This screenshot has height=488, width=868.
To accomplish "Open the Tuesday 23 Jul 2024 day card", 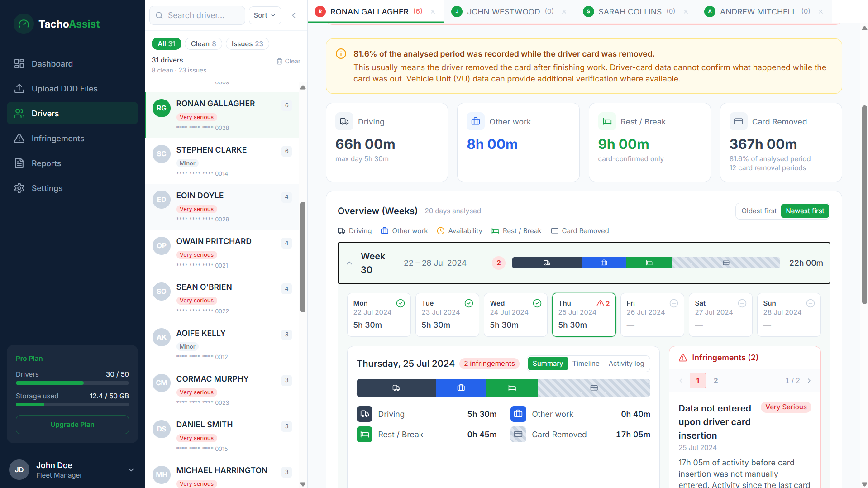I will [x=447, y=315].
